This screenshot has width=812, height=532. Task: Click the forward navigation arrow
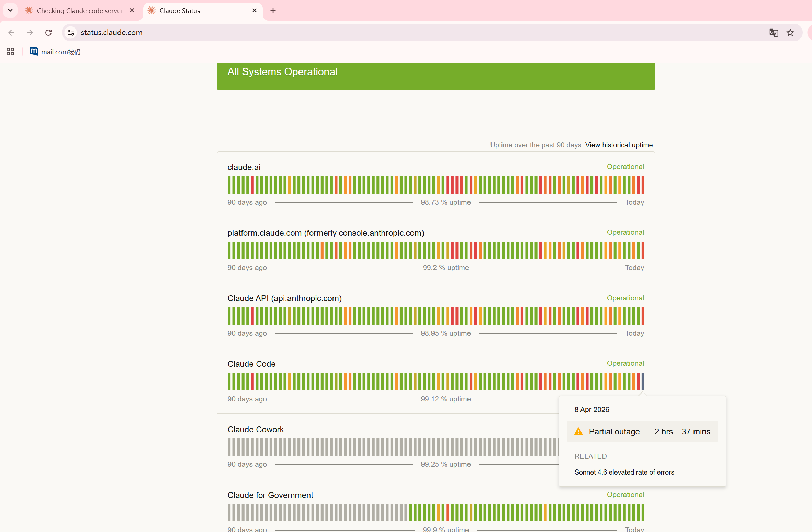tap(30, 33)
